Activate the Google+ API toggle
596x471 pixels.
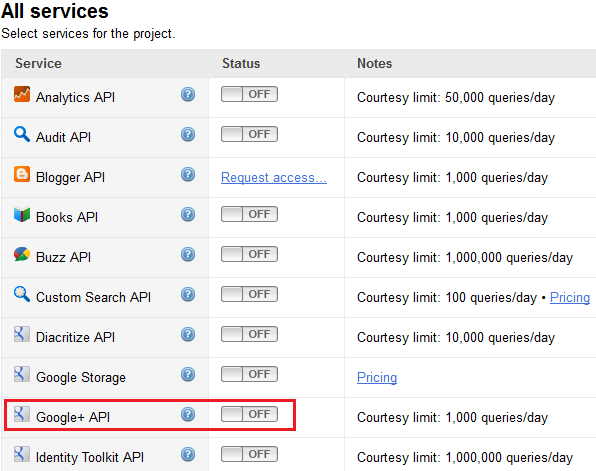click(249, 414)
